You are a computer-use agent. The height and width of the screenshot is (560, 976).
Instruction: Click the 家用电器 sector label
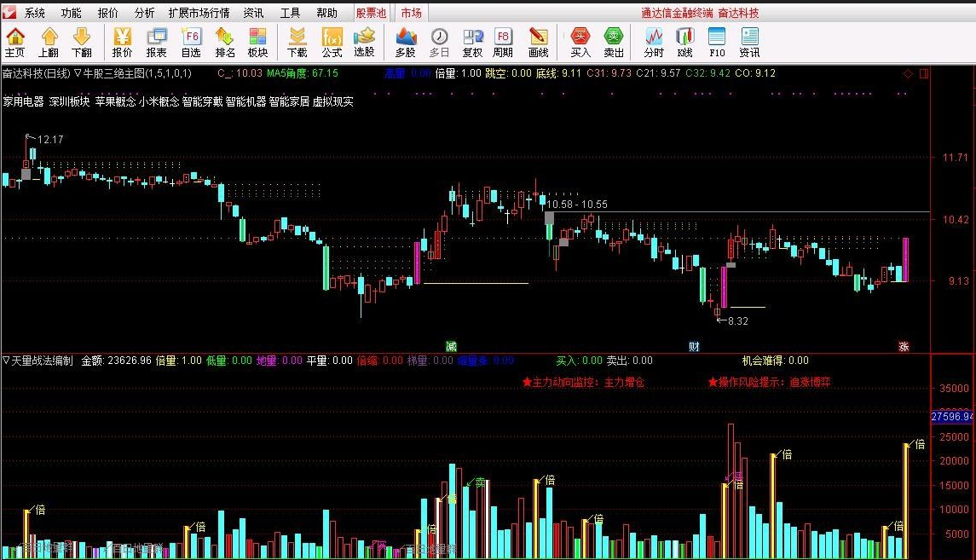[x=23, y=101]
